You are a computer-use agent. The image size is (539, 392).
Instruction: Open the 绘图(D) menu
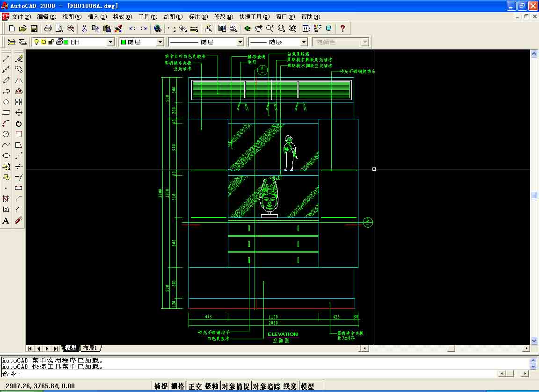(x=173, y=16)
